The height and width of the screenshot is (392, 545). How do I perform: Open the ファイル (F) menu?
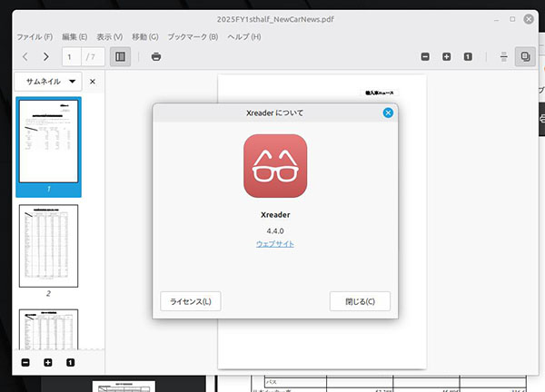35,36
